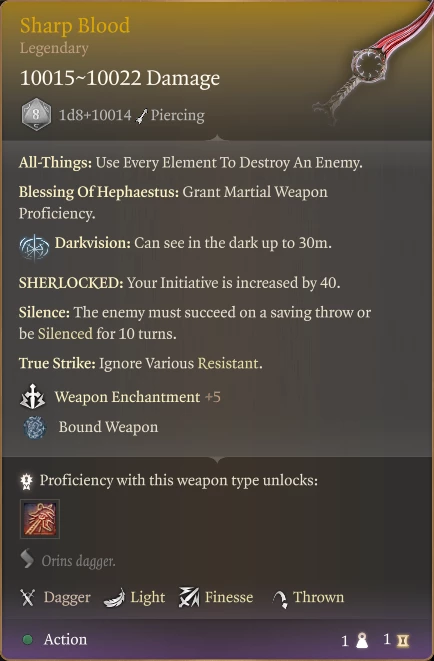Click the d8 damage die icon

pyautogui.click(x=36, y=115)
